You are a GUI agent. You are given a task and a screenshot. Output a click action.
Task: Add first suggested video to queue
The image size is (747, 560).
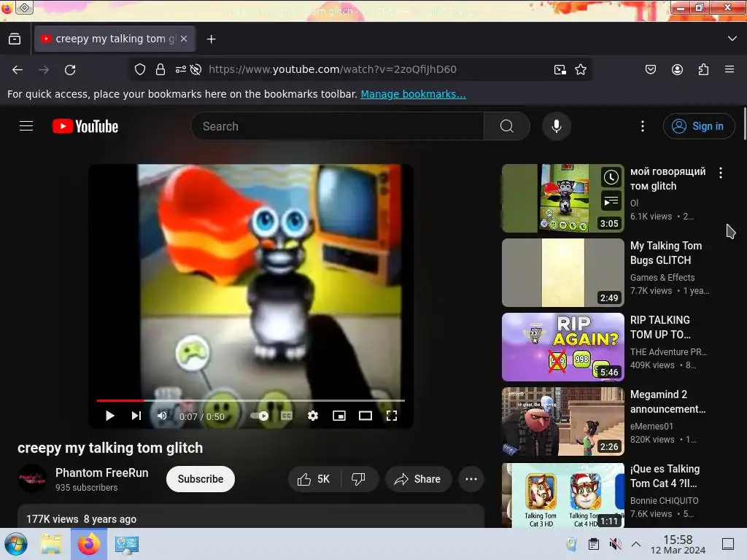tap(611, 201)
